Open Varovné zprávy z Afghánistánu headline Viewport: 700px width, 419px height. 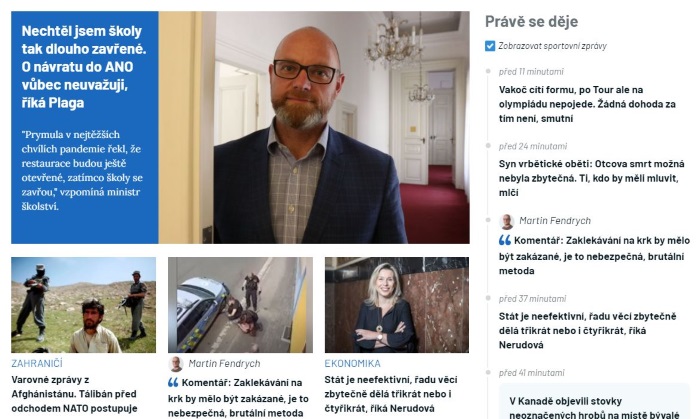(x=74, y=394)
